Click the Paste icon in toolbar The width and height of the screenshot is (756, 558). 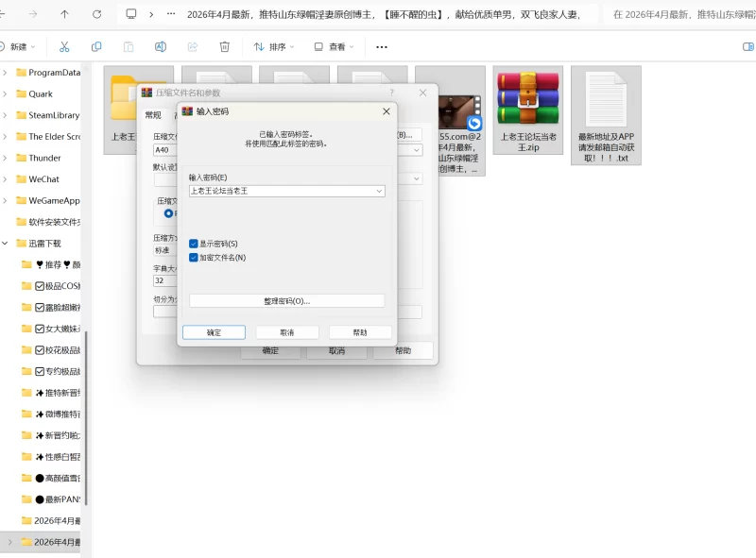click(x=129, y=47)
